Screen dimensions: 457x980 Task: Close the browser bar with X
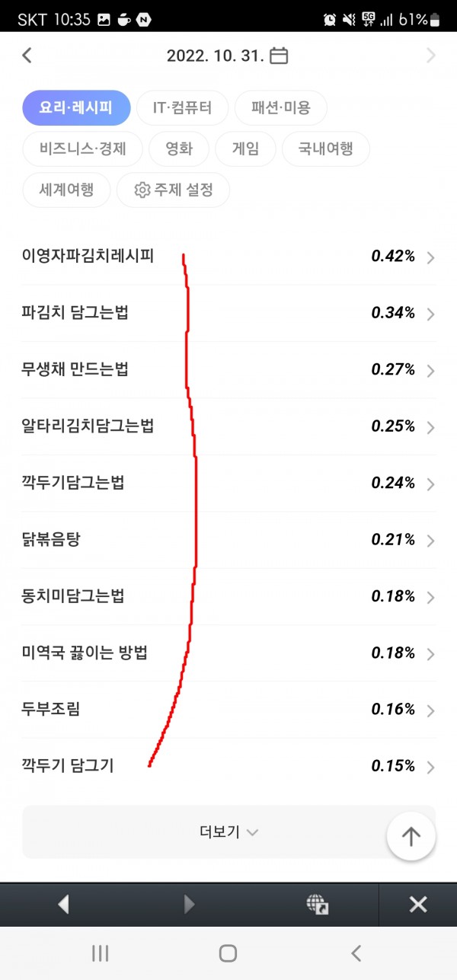coord(418,904)
